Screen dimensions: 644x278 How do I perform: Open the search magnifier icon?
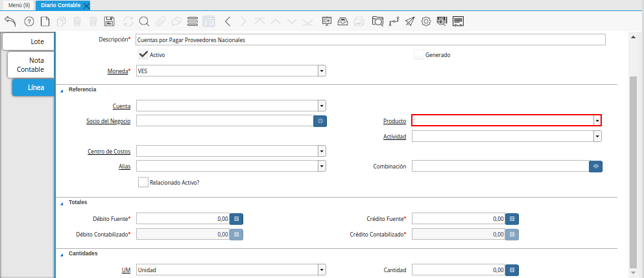[x=144, y=21]
